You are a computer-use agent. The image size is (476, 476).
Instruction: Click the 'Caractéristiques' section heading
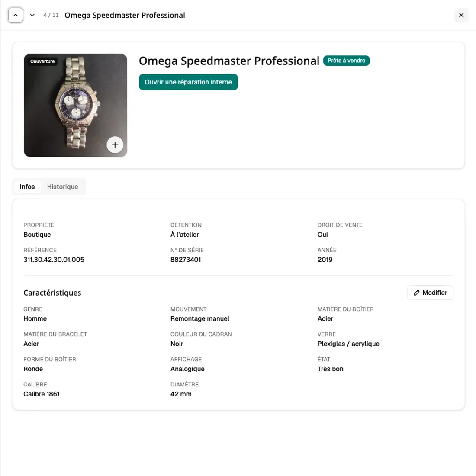click(52, 293)
